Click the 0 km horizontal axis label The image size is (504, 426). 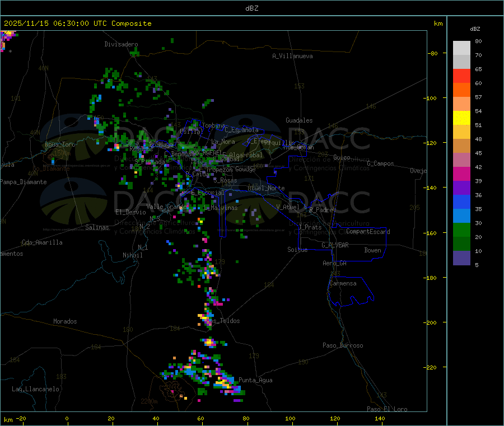67,418
